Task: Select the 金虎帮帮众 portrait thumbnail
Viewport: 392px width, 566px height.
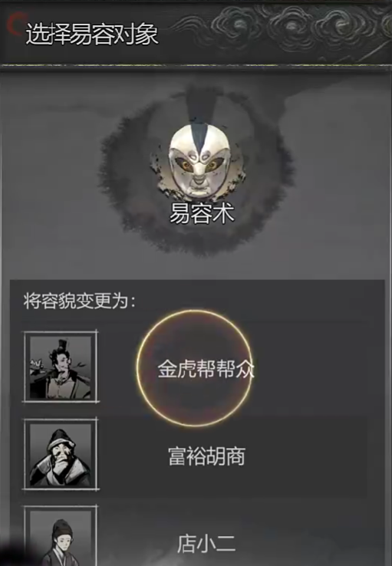Action: (x=61, y=367)
